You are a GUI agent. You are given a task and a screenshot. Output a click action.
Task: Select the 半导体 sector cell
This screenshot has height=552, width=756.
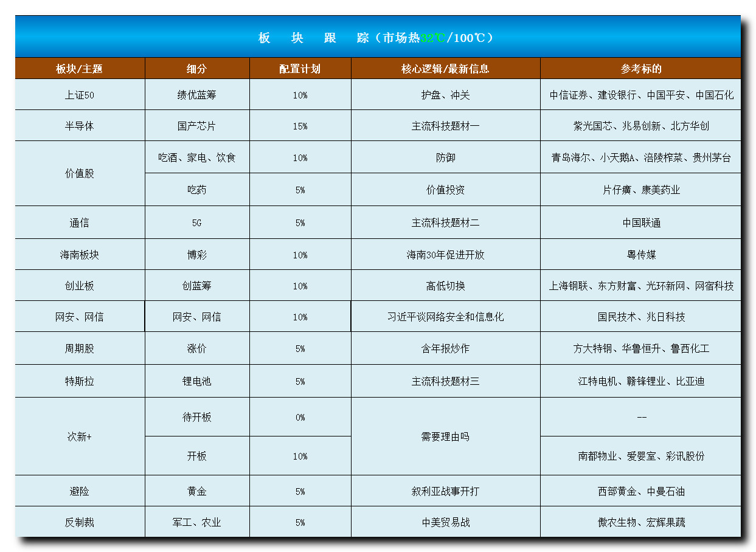click(80, 126)
